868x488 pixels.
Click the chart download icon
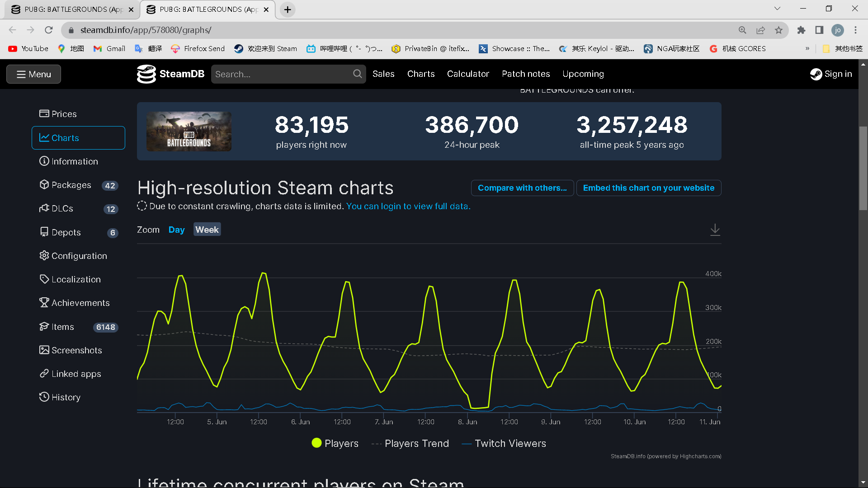coord(715,230)
